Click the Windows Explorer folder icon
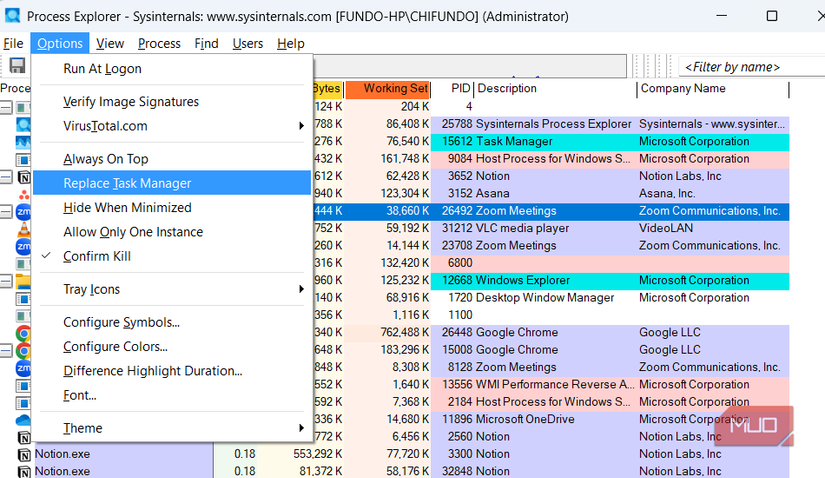Viewport: 825px width, 478px height. (x=24, y=281)
